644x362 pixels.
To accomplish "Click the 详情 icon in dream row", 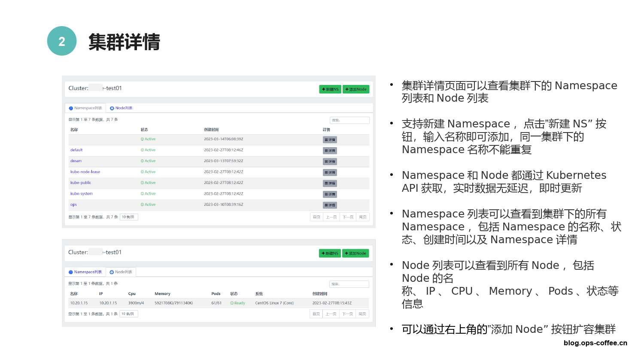I will point(330,162).
